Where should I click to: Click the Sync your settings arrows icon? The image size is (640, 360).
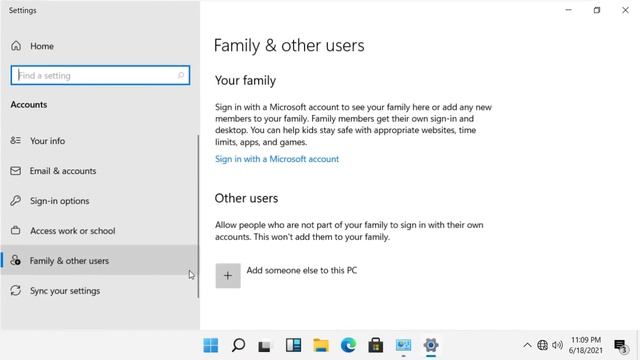tap(16, 290)
